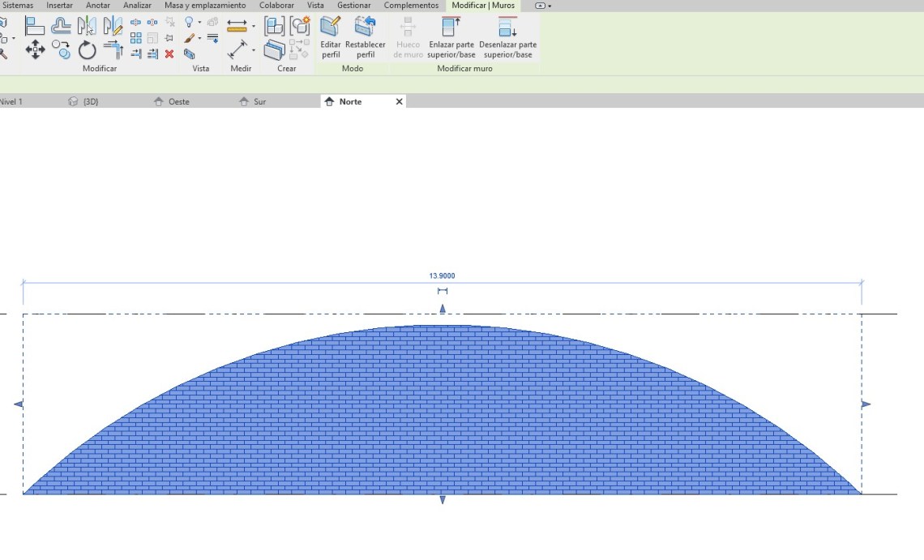924x560 pixels.
Task: Open the Measure tool dropdown arrow
Action: pyautogui.click(x=253, y=51)
